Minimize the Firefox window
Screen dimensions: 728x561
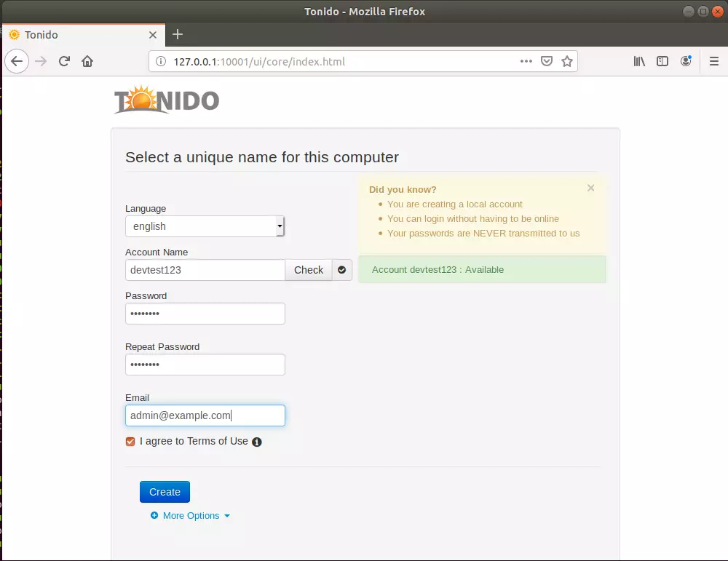(689, 11)
